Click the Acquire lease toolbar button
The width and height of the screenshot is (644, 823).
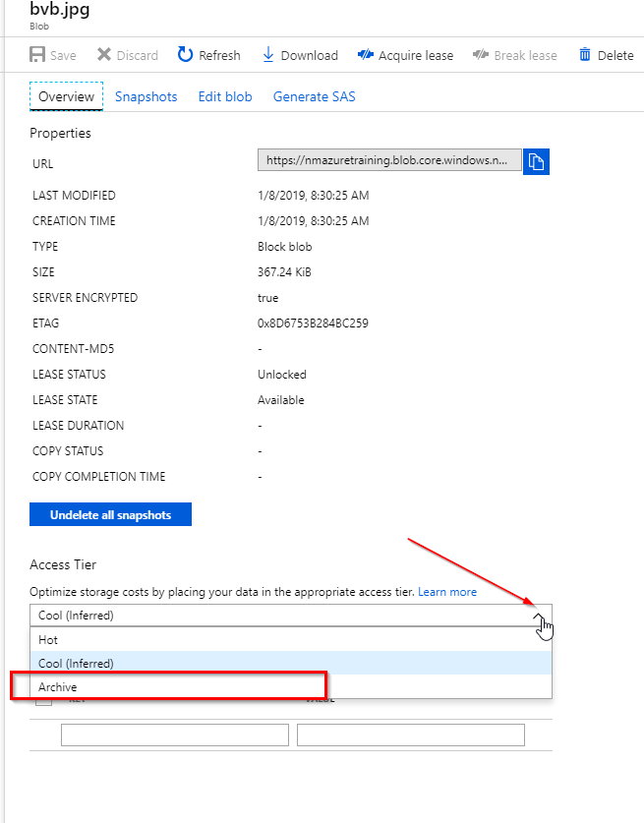pos(405,55)
